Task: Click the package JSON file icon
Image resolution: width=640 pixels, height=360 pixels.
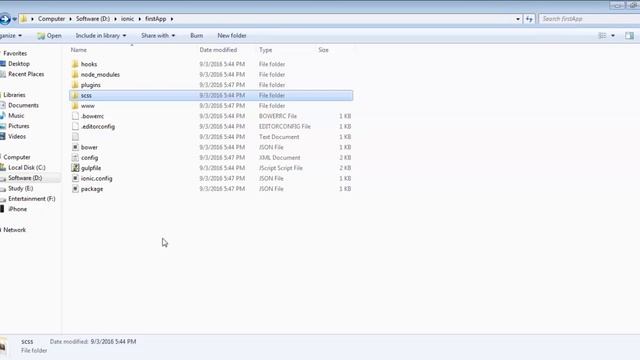Action: [75, 189]
